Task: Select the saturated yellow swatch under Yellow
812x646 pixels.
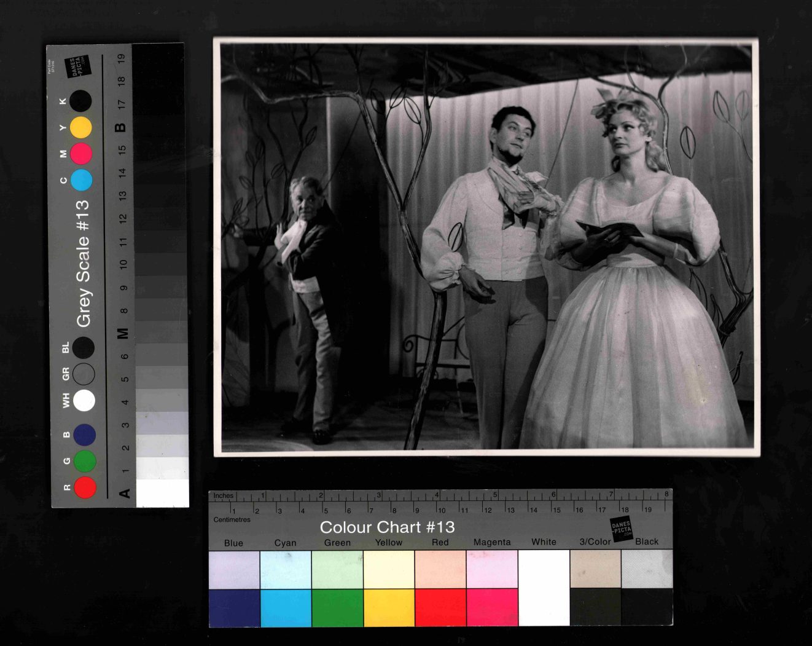Action: coord(389,607)
